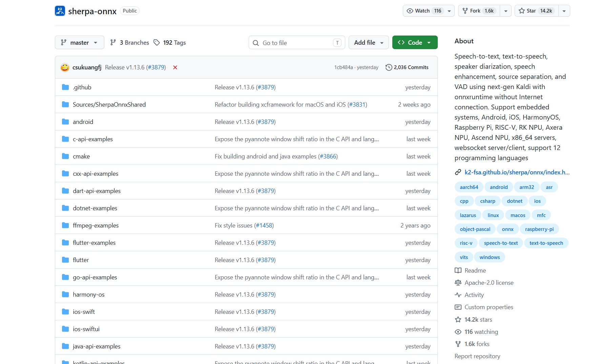Open the cxx-api-examples folder
This screenshot has height=364, width=598.
point(96,174)
